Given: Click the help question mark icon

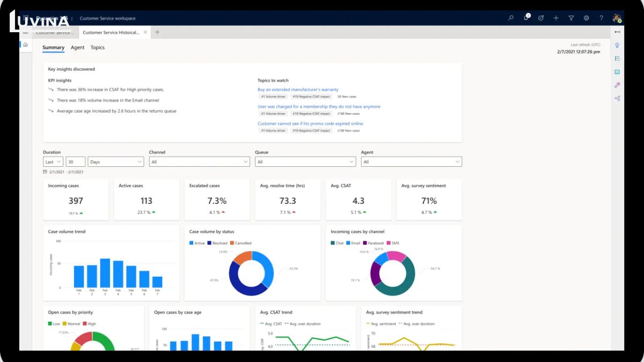Looking at the screenshot, I should coord(601,18).
